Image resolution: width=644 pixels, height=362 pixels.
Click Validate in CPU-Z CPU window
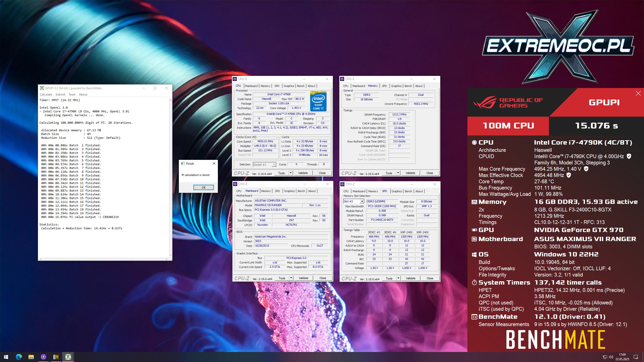pos(303,173)
